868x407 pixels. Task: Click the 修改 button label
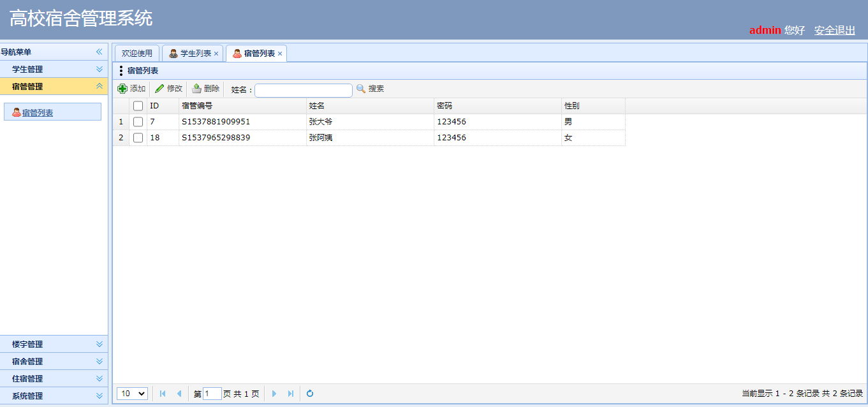[x=175, y=89]
